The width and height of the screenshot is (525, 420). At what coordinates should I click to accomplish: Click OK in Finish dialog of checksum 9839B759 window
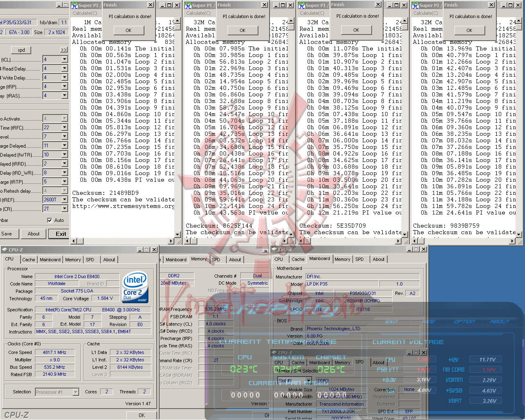pyautogui.click(x=469, y=30)
